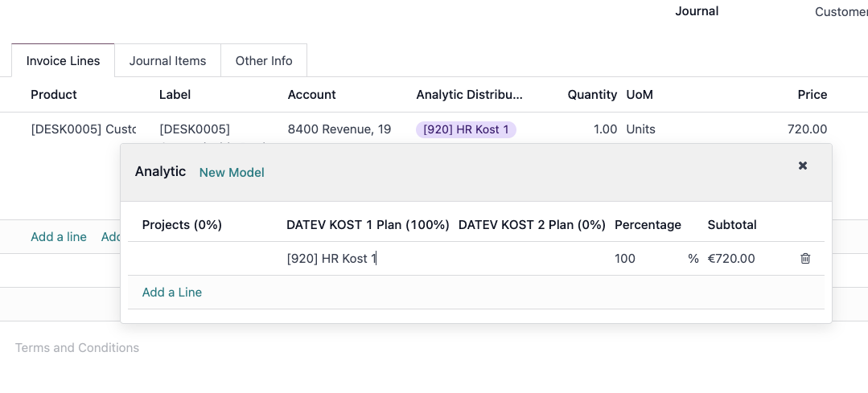Edit the DATEV KOST 1 Plan field

(x=368, y=259)
